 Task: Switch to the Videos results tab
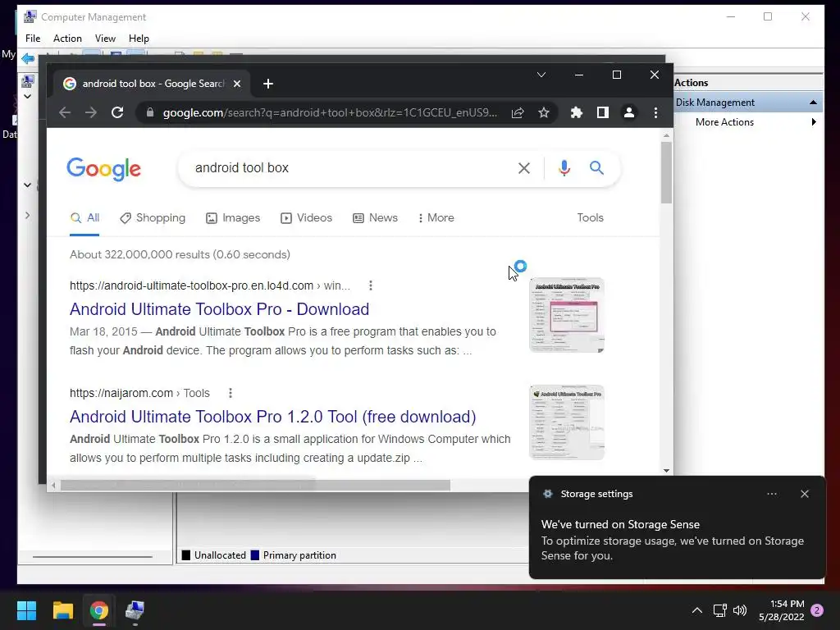[x=307, y=218]
